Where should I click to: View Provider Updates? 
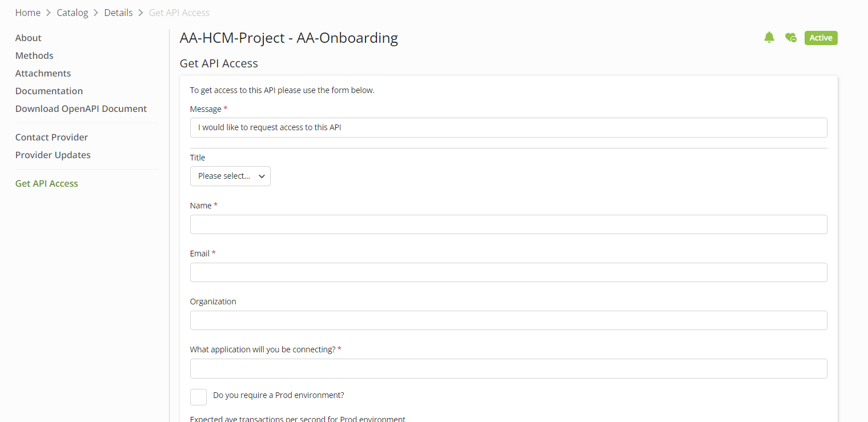(53, 155)
